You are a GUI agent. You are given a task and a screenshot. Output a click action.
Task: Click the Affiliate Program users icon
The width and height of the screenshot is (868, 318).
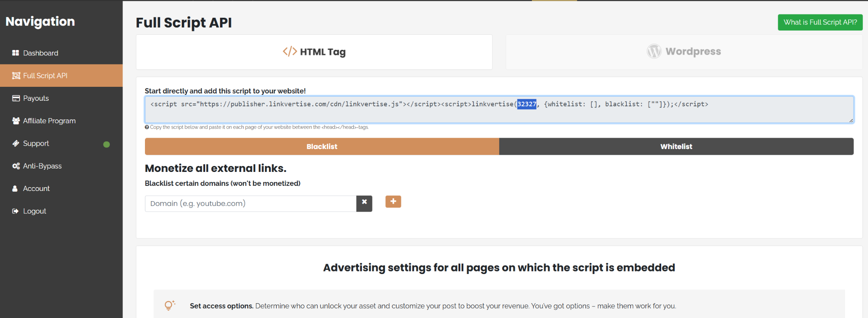[16, 121]
